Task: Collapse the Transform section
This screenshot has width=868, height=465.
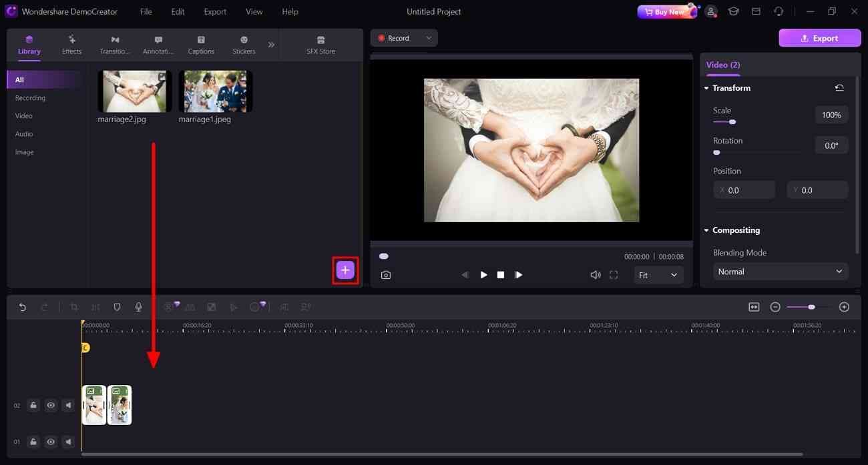Action: [707, 88]
